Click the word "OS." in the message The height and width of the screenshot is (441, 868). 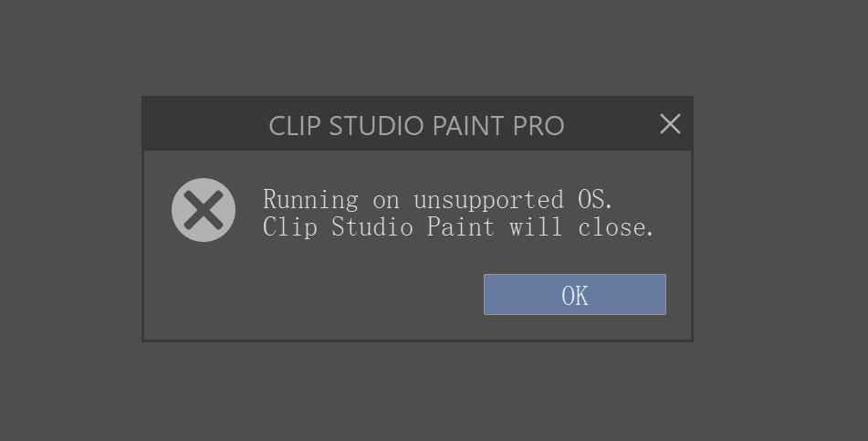596,199
